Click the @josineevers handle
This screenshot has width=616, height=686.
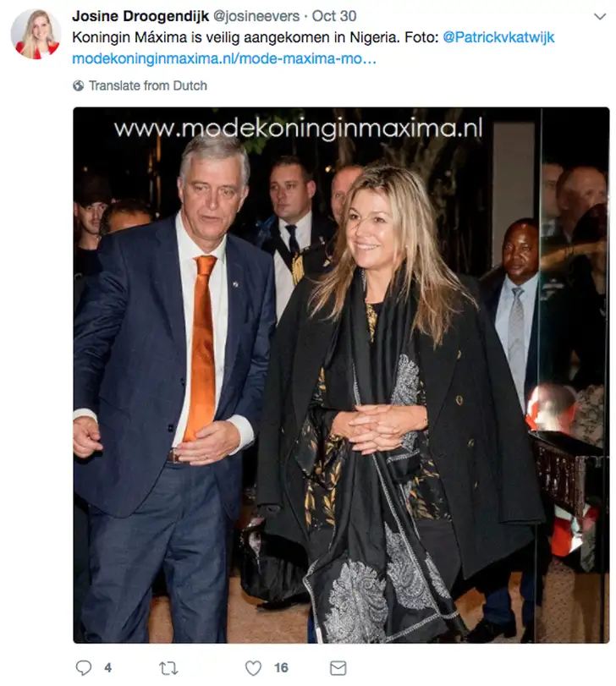coord(256,16)
